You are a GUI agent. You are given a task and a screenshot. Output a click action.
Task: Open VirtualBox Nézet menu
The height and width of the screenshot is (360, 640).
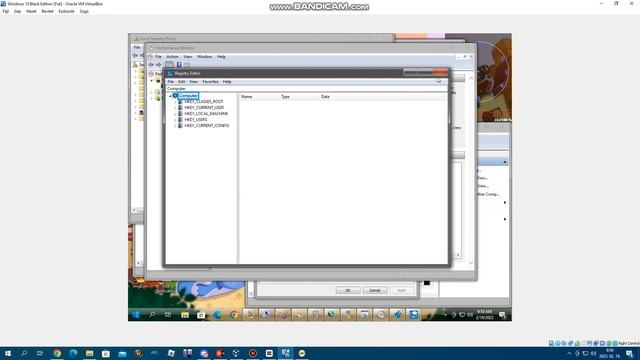(31, 11)
